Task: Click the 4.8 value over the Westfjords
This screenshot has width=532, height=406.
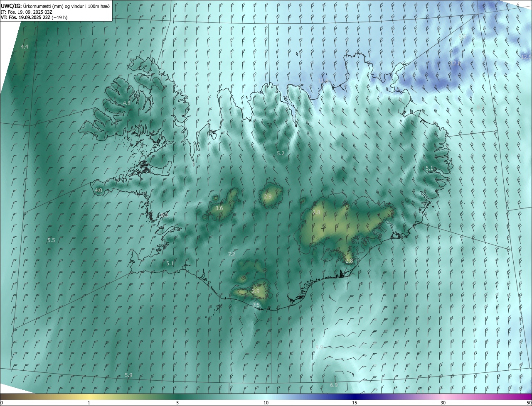Action: 127,103
